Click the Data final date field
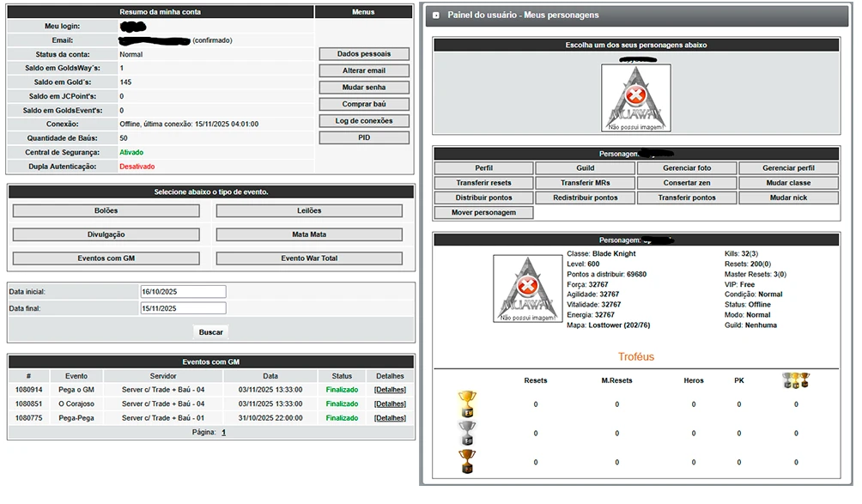 pyautogui.click(x=183, y=308)
